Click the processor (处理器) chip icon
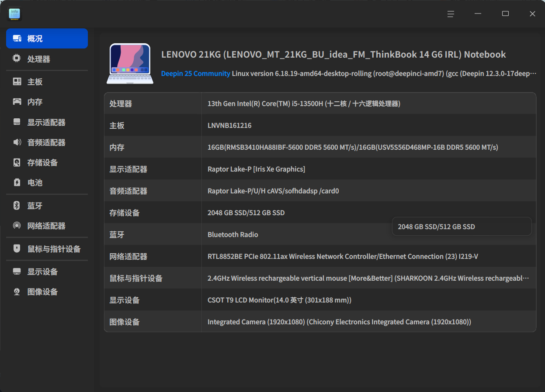 (x=17, y=58)
